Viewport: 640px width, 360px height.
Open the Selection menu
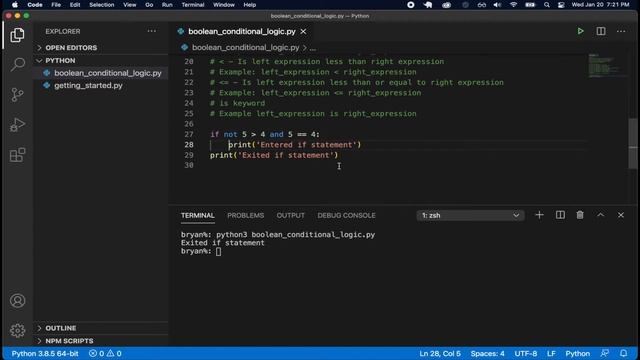[x=102, y=5]
